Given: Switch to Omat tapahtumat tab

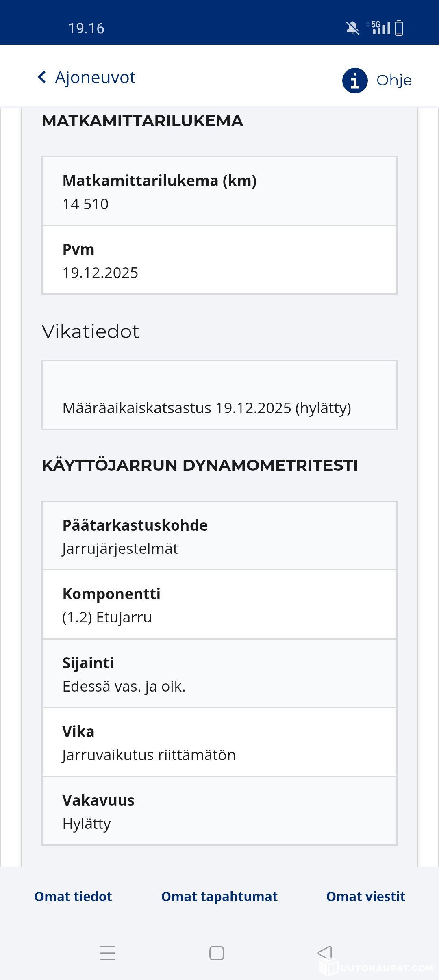Looking at the screenshot, I should point(219,896).
